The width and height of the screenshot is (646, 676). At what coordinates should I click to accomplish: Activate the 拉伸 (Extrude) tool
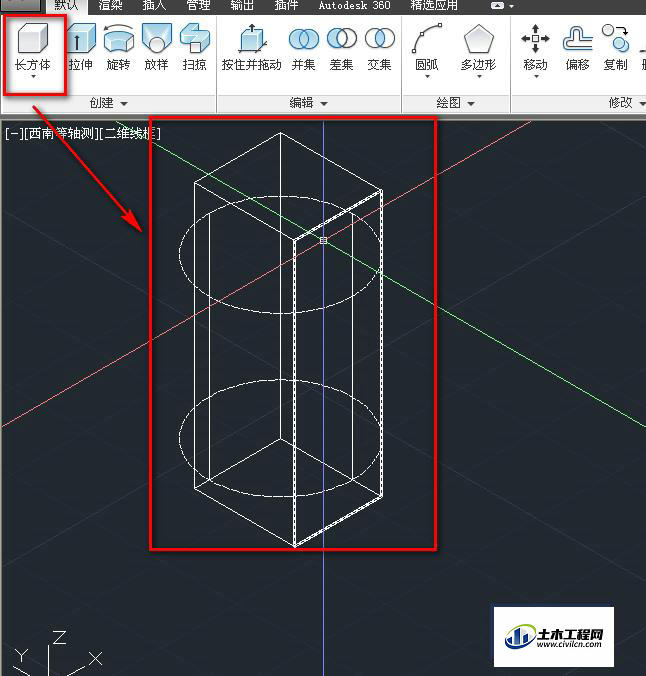pyautogui.click(x=81, y=47)
